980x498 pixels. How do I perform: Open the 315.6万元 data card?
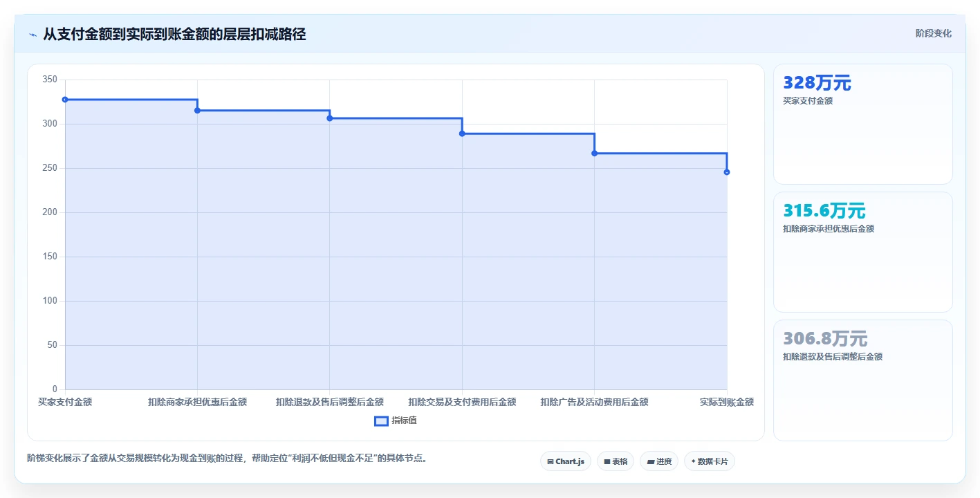863,252
